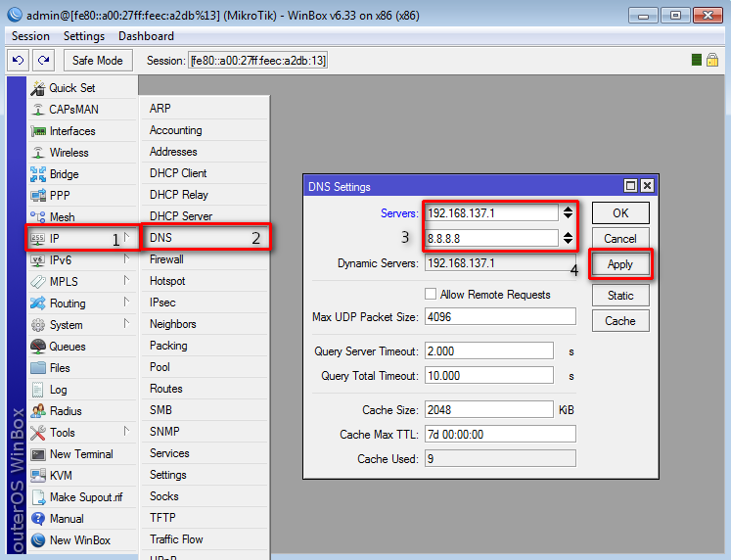Click the KVM icon
Viewport: 731px width, 560px height.
point(38,476)
